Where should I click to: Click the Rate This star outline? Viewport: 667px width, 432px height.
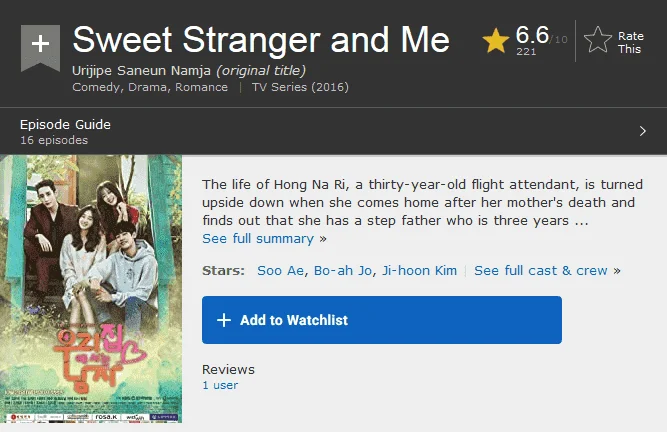(598, 40)
